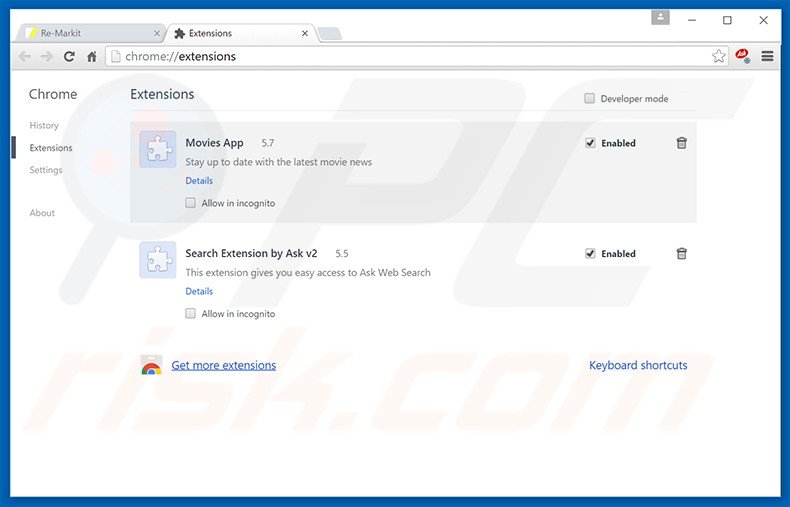
Task: Select the Extensions browser tab
Action: click(241, 33)
